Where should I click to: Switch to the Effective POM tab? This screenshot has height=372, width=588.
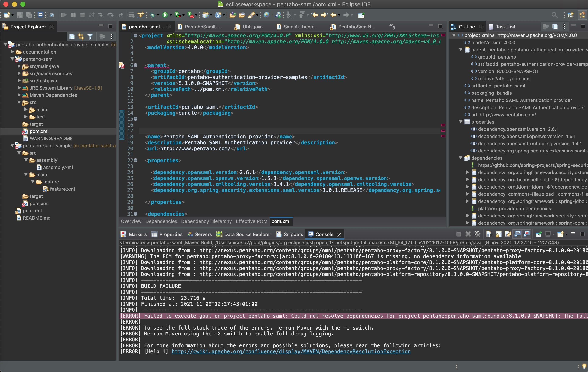(x=251, y=221)
